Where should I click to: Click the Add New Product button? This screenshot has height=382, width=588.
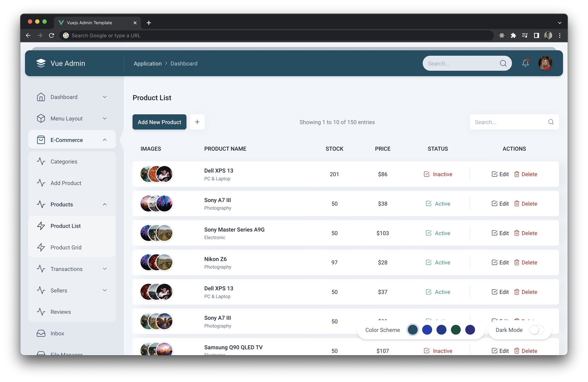pyautogui.click(x=159, y=122)
